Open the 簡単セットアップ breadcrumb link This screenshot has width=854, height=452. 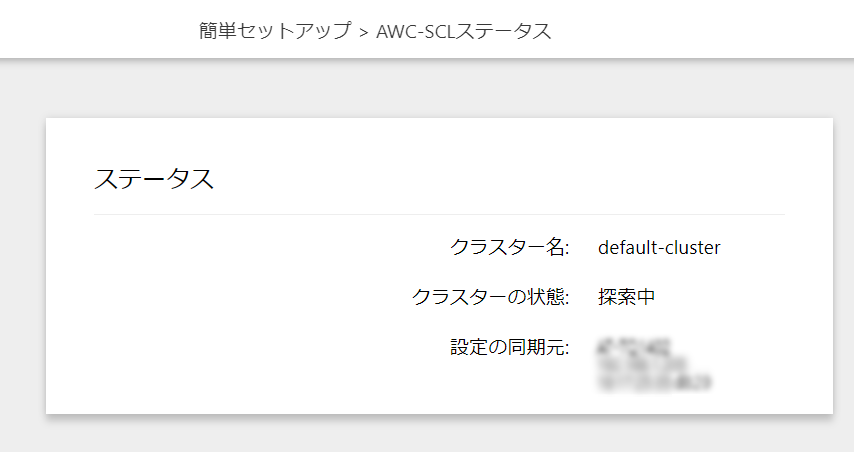[x=275, y=31]
